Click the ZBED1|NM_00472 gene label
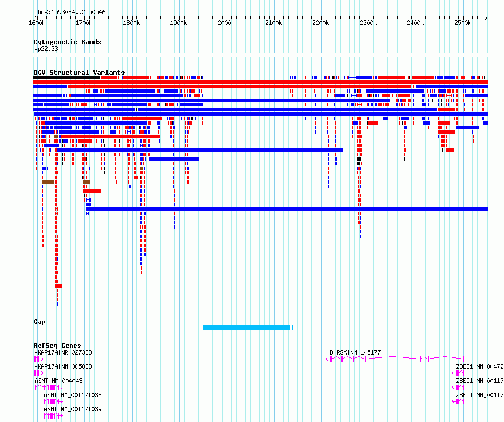 tap(480, 366)
